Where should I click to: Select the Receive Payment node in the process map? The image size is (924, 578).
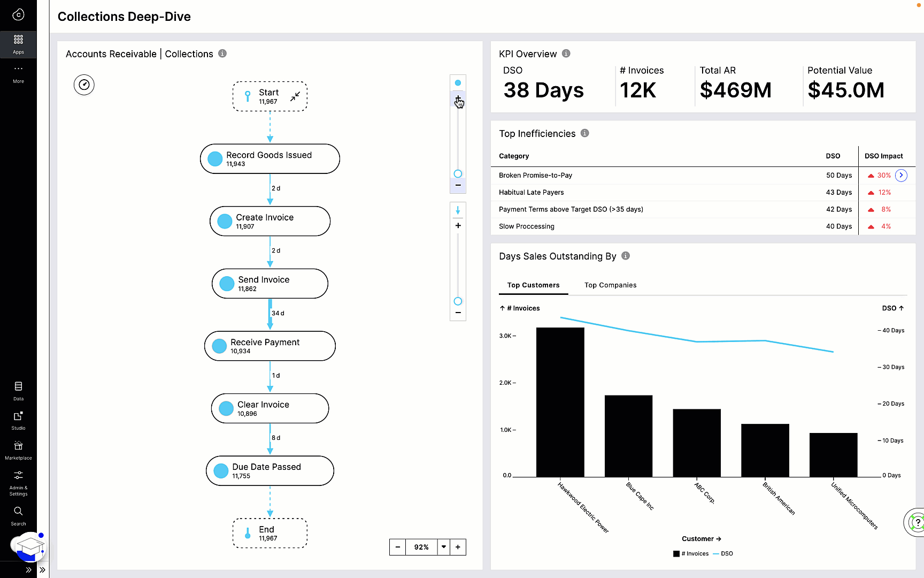pos(269,346)
